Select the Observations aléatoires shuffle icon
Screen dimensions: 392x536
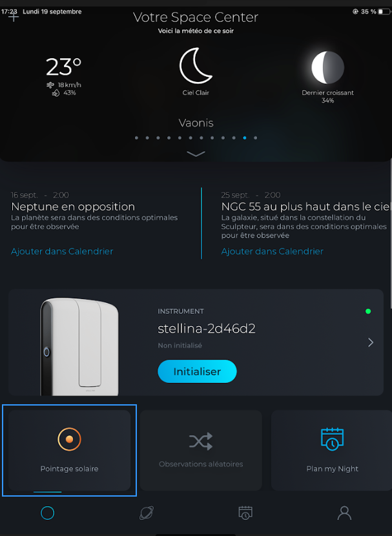(201, 441)
